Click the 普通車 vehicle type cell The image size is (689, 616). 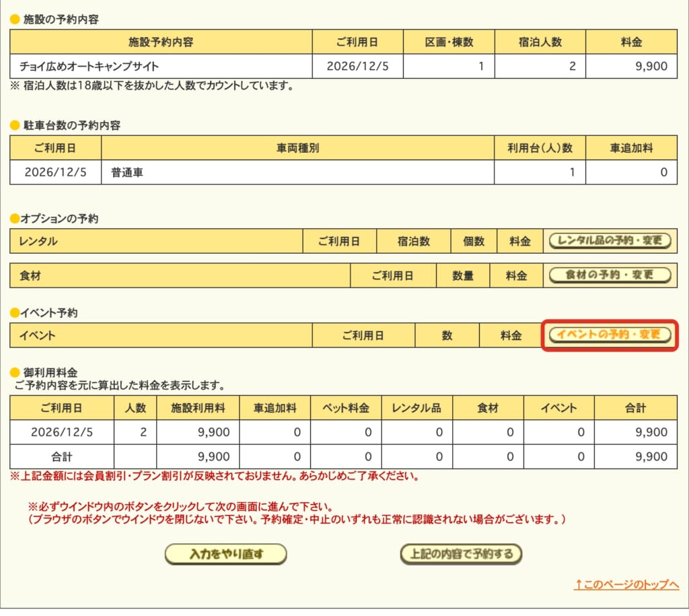(x=297, y=172)
